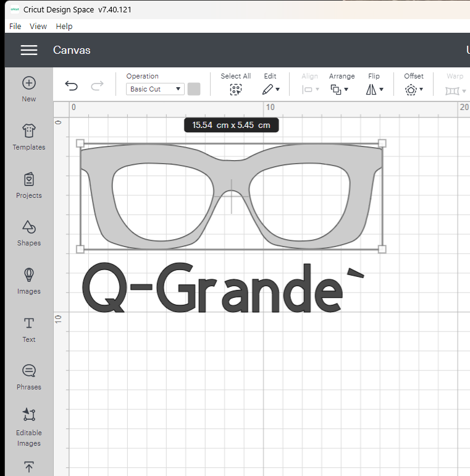Click the Select All button
The image size is (470, 476).
click(235, 84)
